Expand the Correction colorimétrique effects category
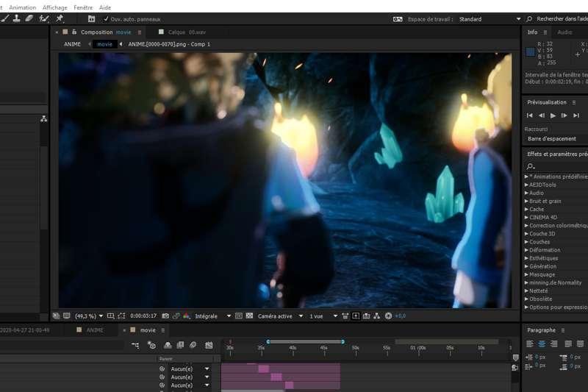 [x=526, y=226]
